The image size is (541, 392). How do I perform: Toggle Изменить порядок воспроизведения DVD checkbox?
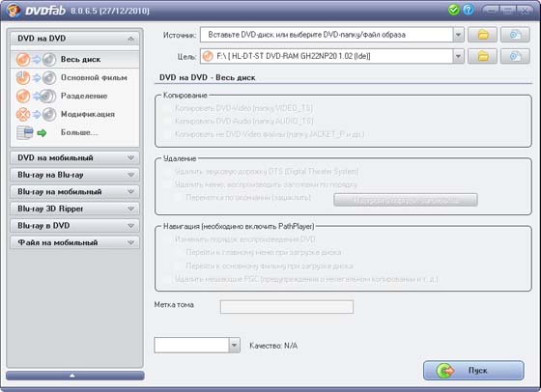point(167,239)
